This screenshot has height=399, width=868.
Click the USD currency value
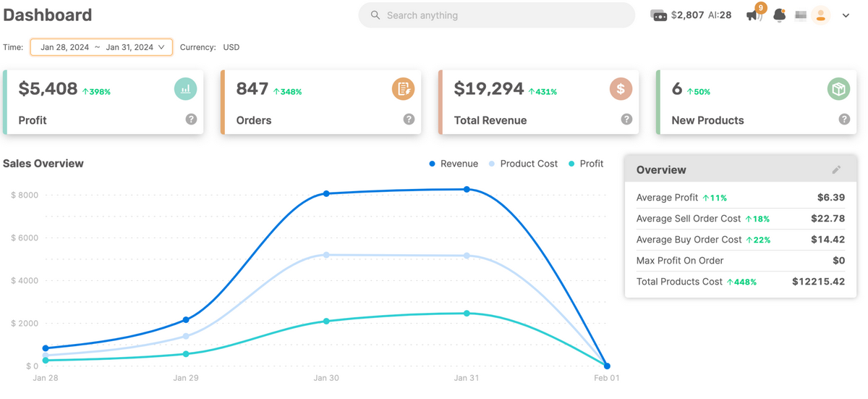(231, 47)
